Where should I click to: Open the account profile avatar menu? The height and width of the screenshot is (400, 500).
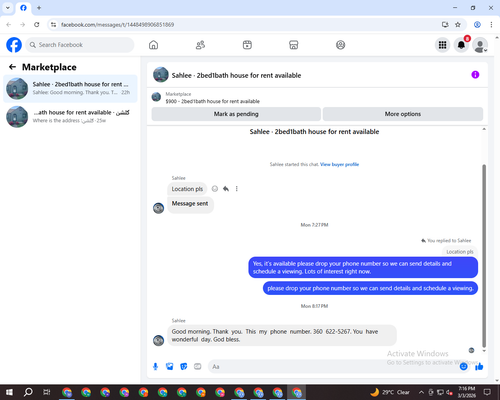click(480, 45)
